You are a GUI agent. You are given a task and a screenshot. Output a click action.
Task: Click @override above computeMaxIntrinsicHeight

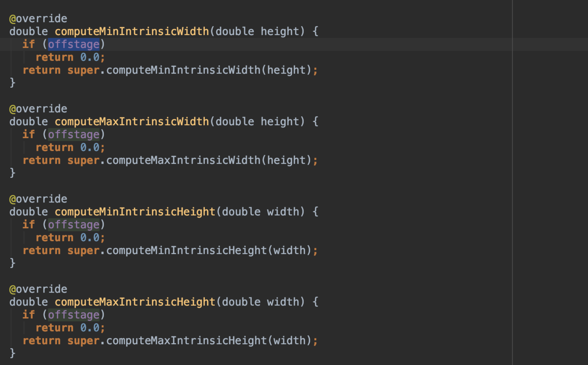tap(38, 289)
